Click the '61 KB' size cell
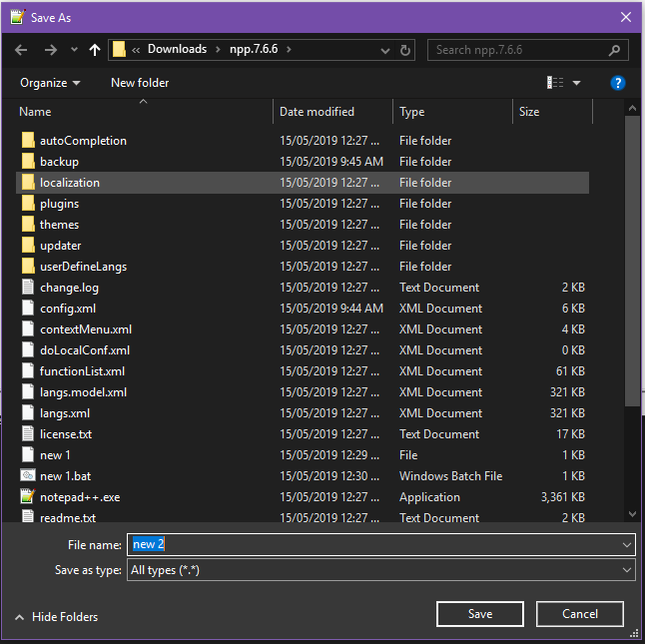 click(570, 371)
